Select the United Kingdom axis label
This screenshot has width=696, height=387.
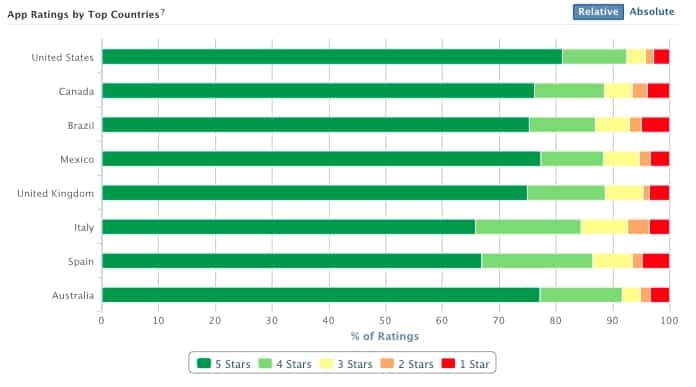pyautogui.click(x=55, y=194)
